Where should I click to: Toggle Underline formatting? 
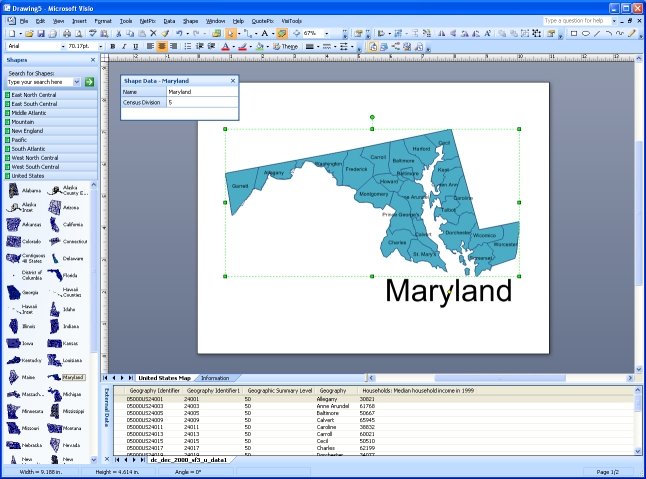(x=136, y=47)
